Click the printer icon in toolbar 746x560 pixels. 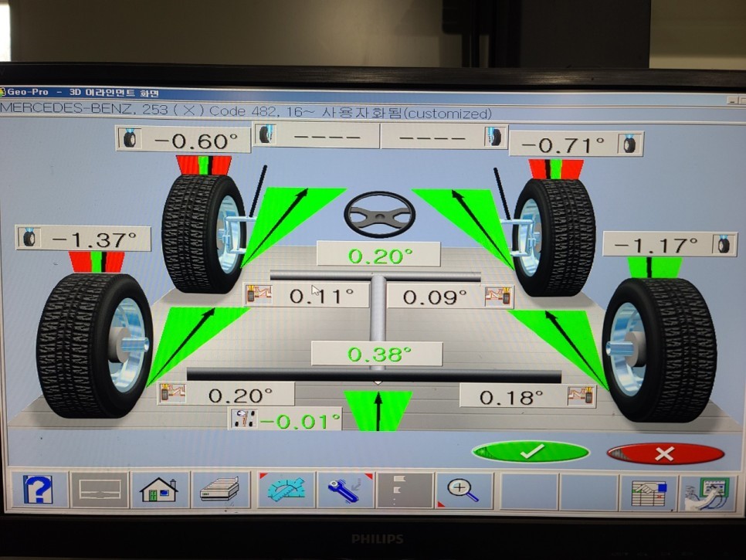click(x=220, y=490)
